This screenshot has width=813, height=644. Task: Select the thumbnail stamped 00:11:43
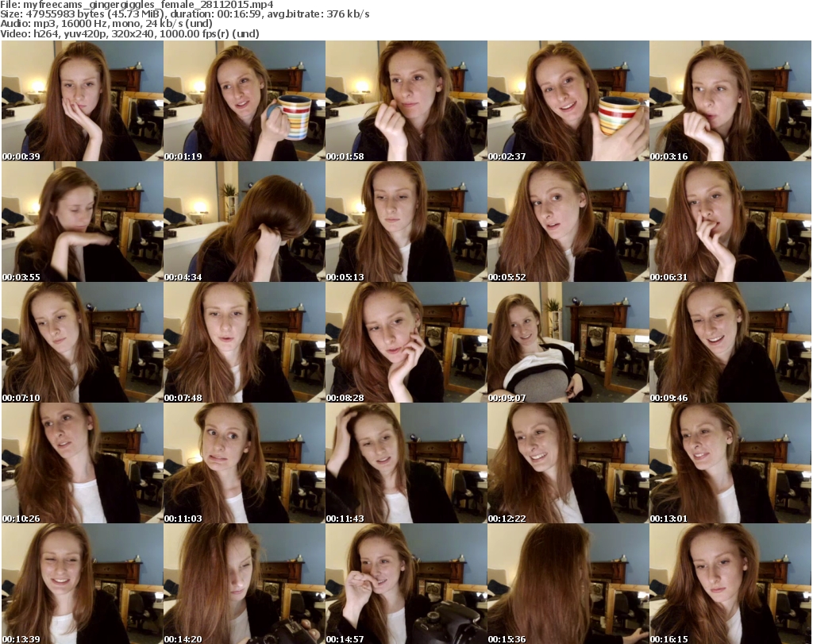pyautogui.click(x=406, y=463)
